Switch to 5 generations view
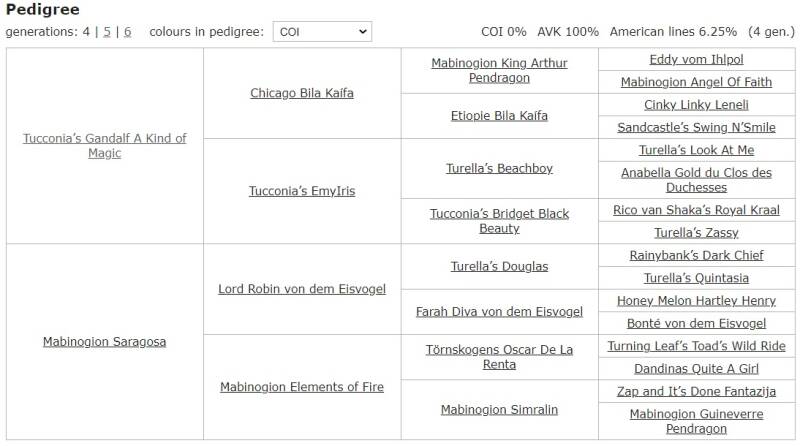 tap(107, 32)
